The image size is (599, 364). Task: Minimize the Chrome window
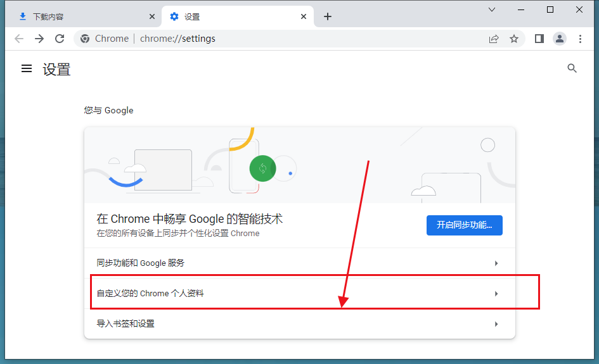click(521, 10)
